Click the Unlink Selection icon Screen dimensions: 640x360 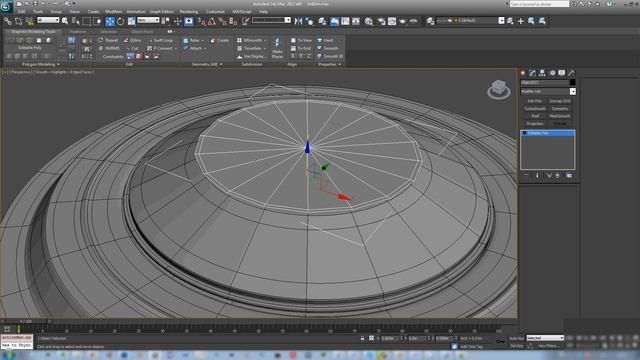click(18, 21)
